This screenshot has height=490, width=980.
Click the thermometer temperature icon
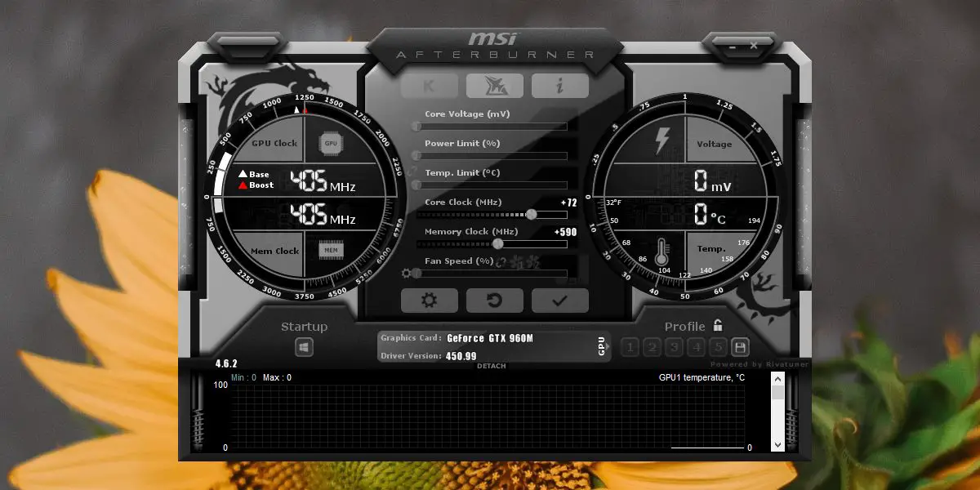(662, 250)
